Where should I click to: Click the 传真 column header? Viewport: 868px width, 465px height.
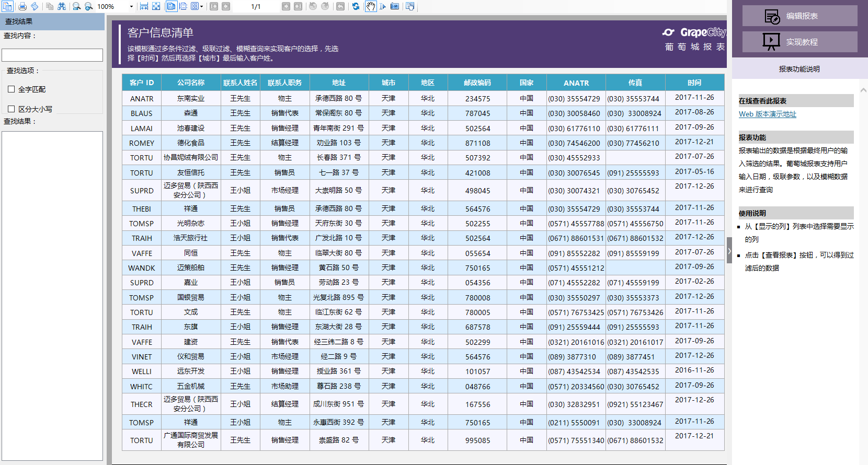click(x=635, y=83)
